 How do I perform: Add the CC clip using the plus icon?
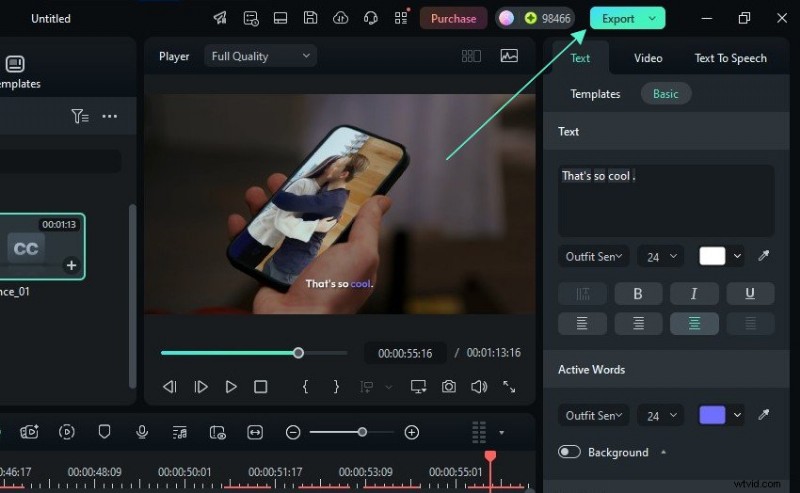tap(71, 265)
